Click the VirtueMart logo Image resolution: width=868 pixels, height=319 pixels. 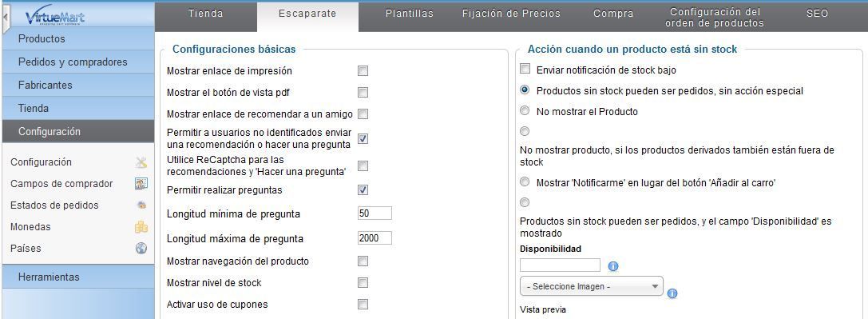55,18
